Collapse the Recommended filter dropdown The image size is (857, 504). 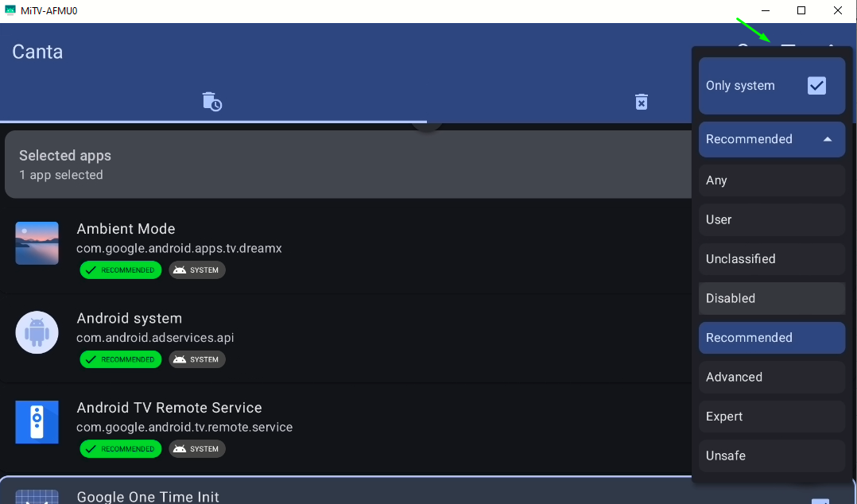pos(772,139)
